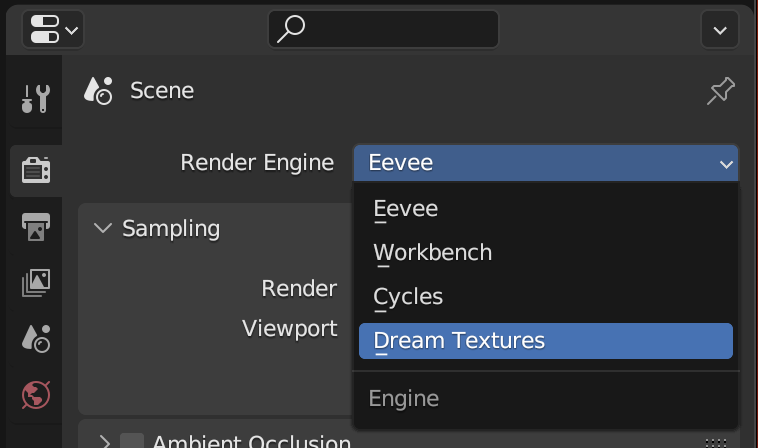
Task: Open the Scene properties tab
Action: [36, 339]
